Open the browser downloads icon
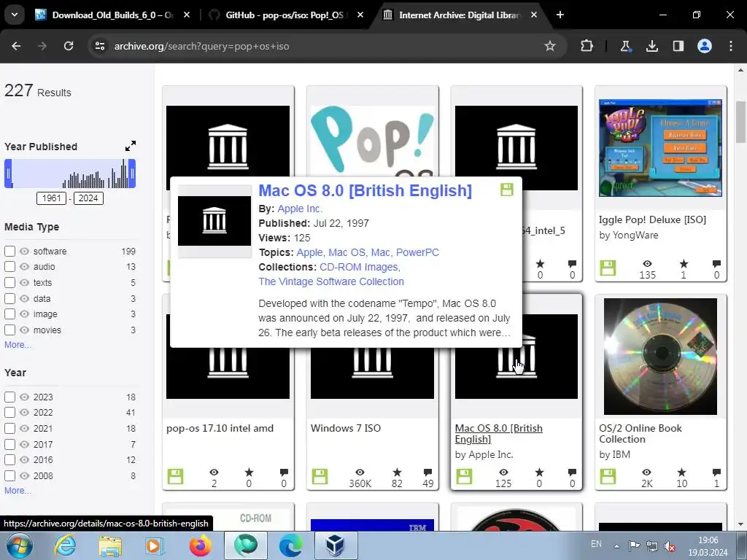Screen dimensions: 747x560 click(x=651, y=46)
